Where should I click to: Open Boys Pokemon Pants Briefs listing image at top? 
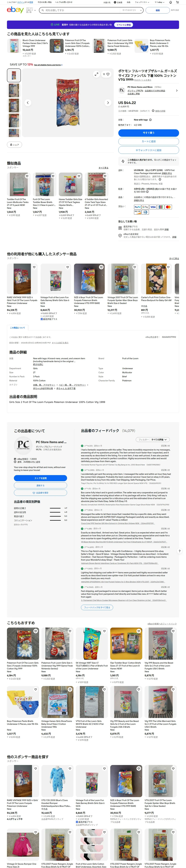click(141, 46)
